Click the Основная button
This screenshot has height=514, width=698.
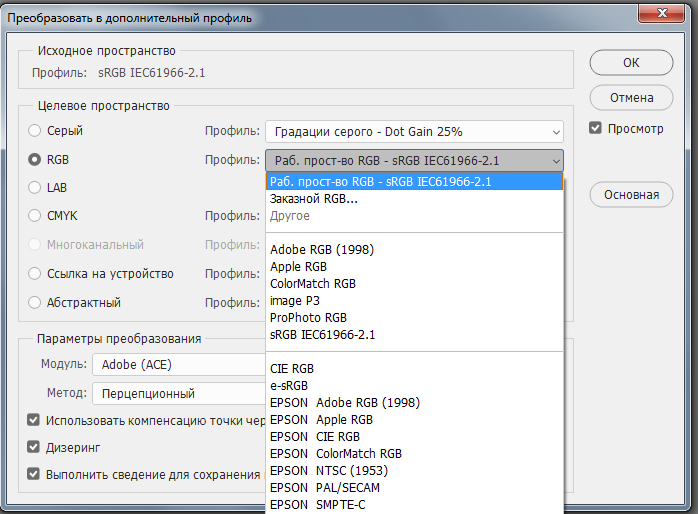pyautogui.click(x=631, y=194)
